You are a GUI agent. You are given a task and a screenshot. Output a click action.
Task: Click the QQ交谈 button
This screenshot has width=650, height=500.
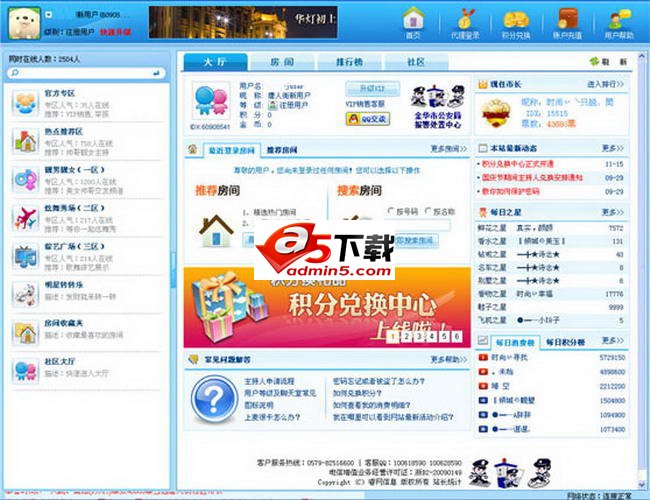pos(368,119)
